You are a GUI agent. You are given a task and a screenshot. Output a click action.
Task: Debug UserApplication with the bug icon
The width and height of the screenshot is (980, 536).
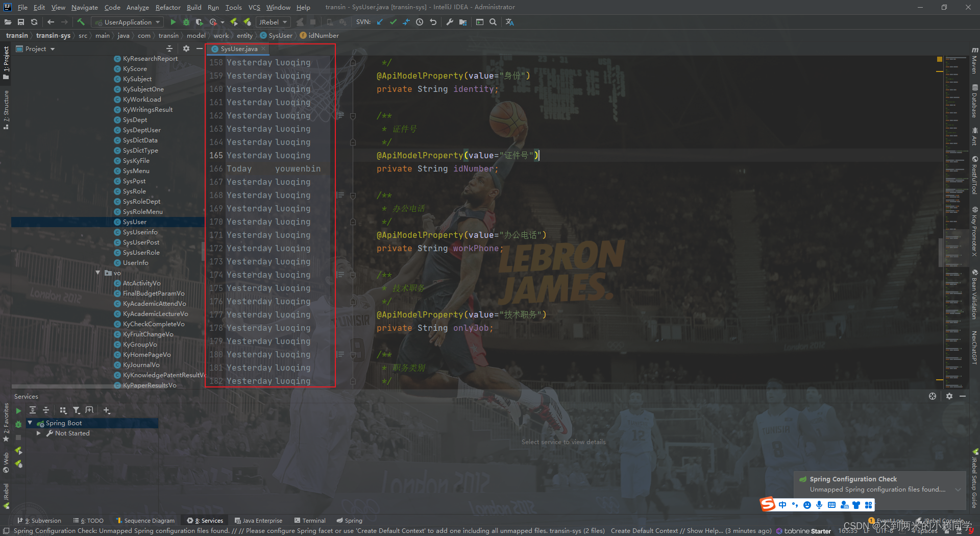[186, 22]
